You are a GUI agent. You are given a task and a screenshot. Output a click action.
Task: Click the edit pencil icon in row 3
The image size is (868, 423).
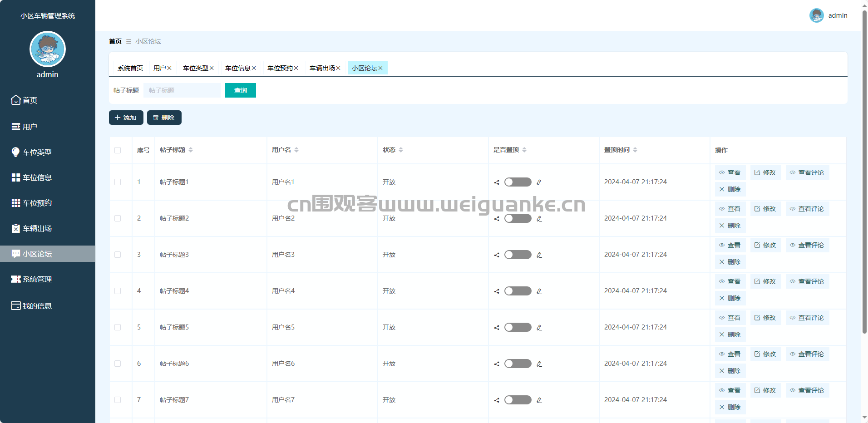[539, 255]
